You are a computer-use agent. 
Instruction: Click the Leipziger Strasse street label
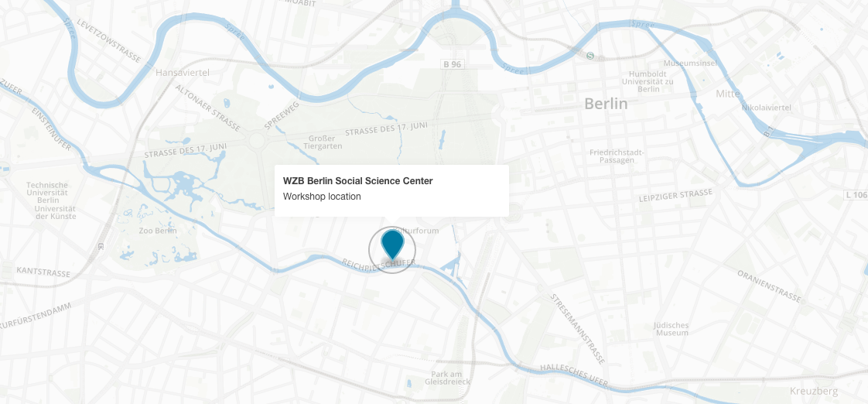(675, 195)
